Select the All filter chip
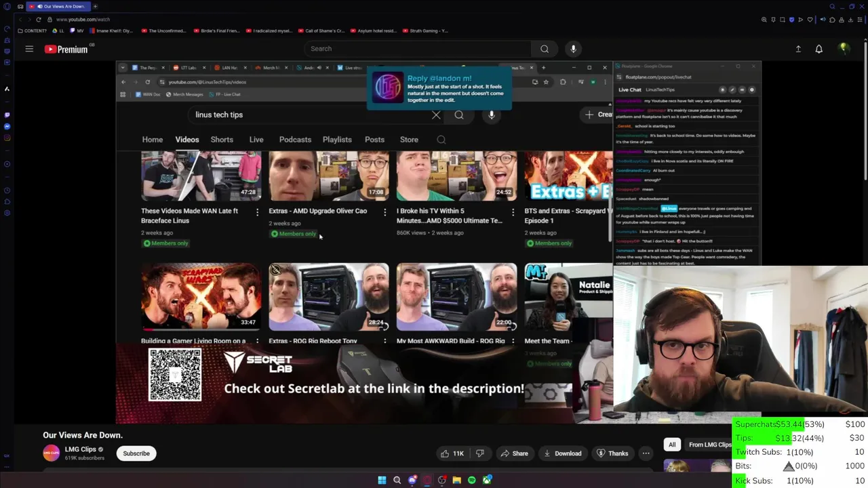This screenshot has width=868, height=488. [x=672, y=445]
